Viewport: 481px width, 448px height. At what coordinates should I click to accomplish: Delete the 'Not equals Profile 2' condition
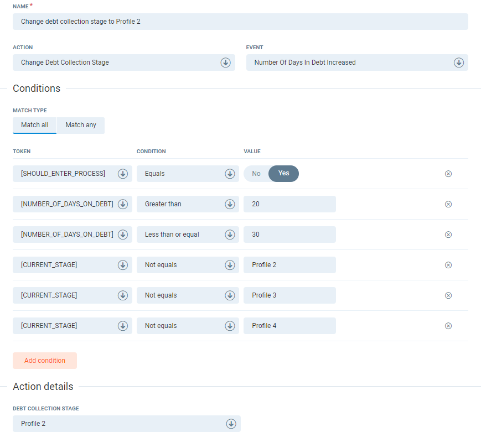pos(448,265)
